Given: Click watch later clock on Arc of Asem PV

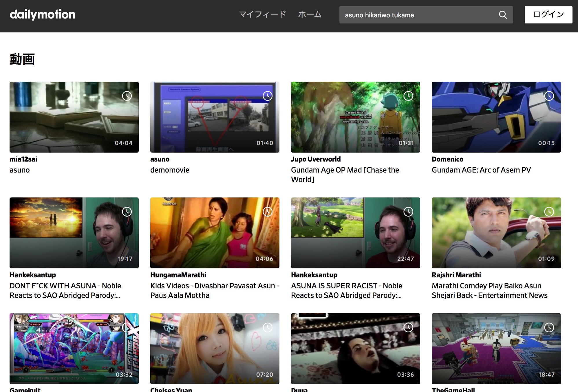Looking at the screenshot, I should [549, 96].
